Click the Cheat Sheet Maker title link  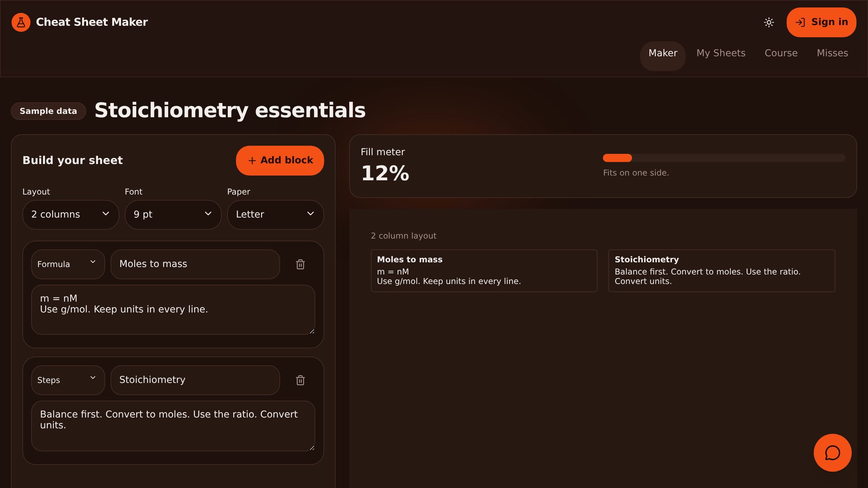92,22
